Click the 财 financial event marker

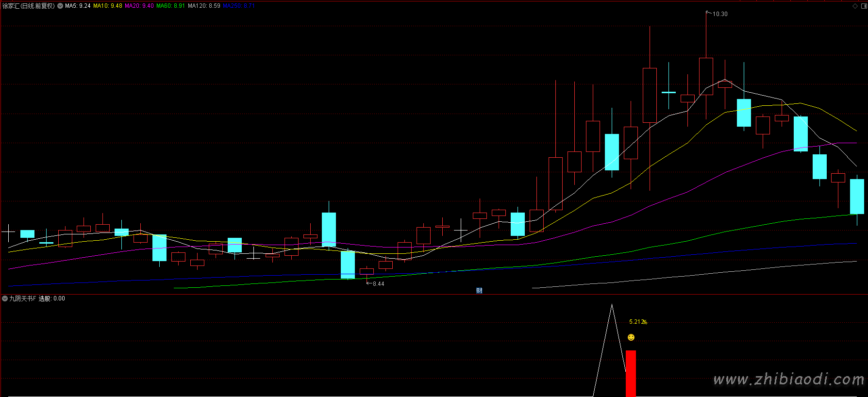pyautogui.click(x=479, y=291)
